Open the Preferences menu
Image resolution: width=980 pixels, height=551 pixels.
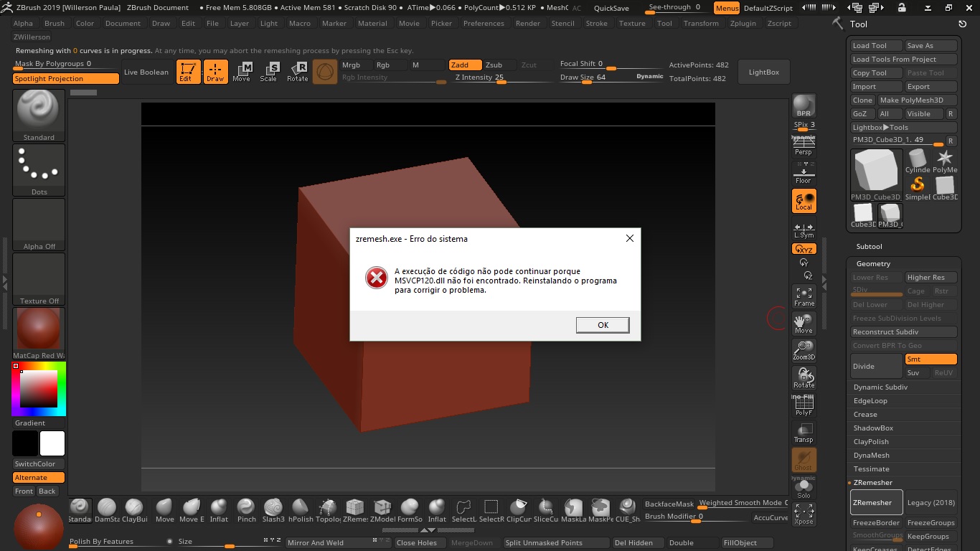click(484, 23)
